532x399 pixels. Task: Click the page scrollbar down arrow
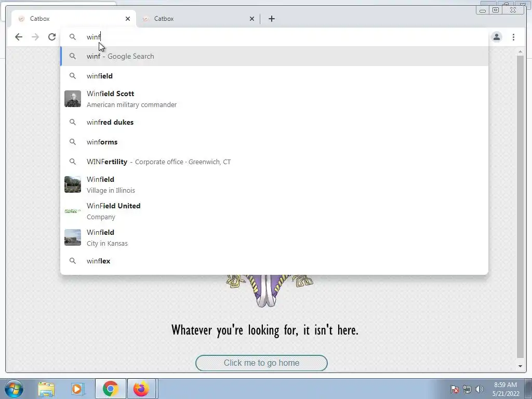click(520, 366)
